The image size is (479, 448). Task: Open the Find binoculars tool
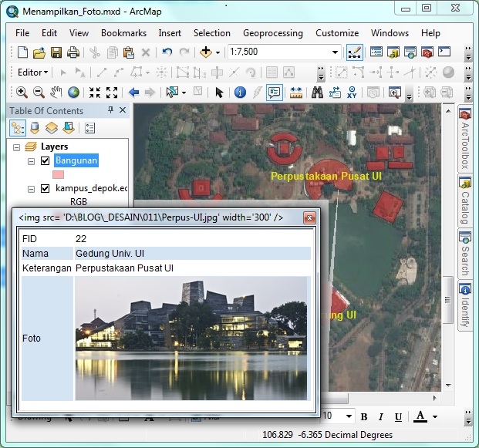coord(317,93)
